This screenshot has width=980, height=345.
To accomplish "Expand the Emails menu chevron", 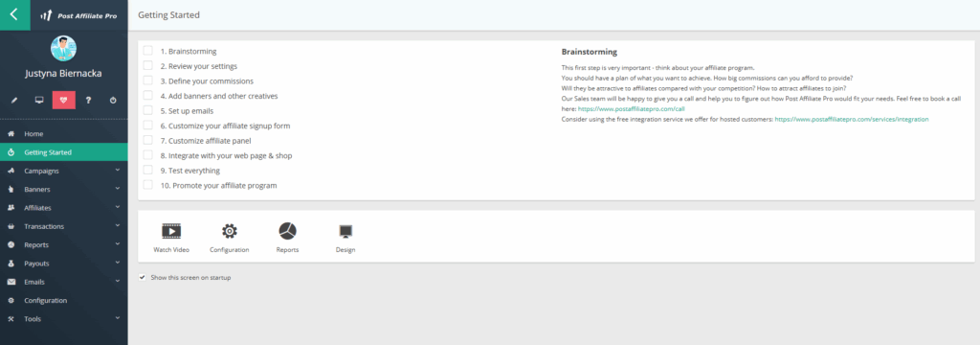I will pyautogui.click(x=118, y=281).
